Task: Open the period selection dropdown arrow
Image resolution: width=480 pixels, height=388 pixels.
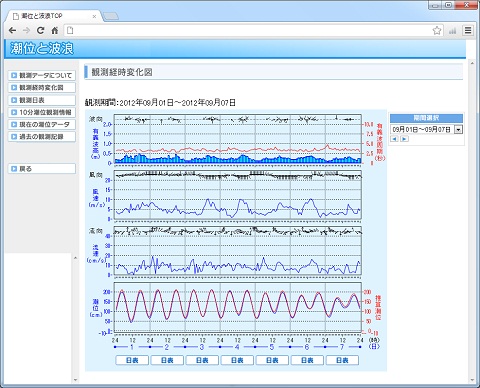Action: click(x=459, y=129)
